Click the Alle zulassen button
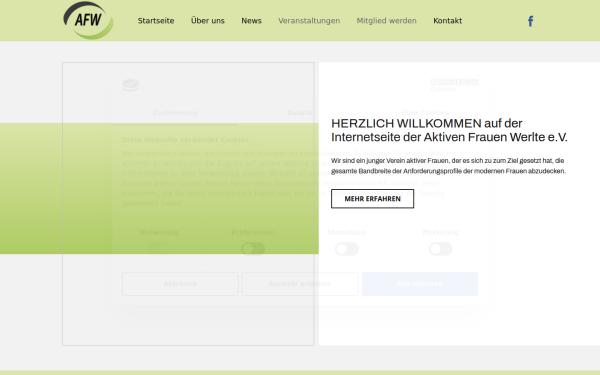This screenshot has height=375, width=600. [x=420, y=284]
